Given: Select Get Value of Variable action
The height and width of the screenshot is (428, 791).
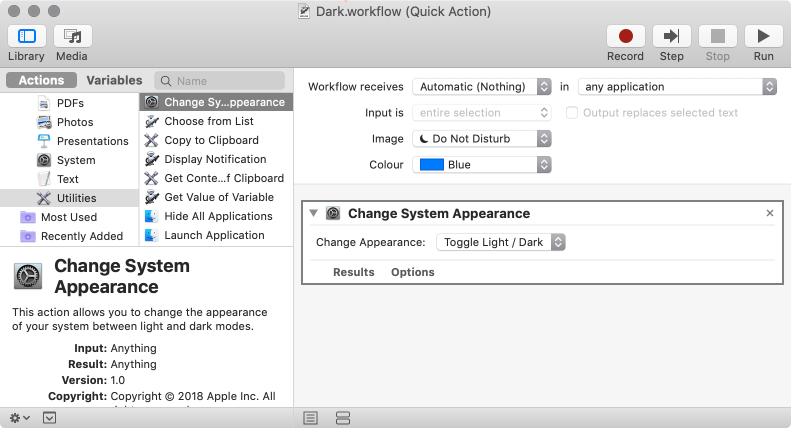Looking at the screenshot, I should tap(216, 197).
